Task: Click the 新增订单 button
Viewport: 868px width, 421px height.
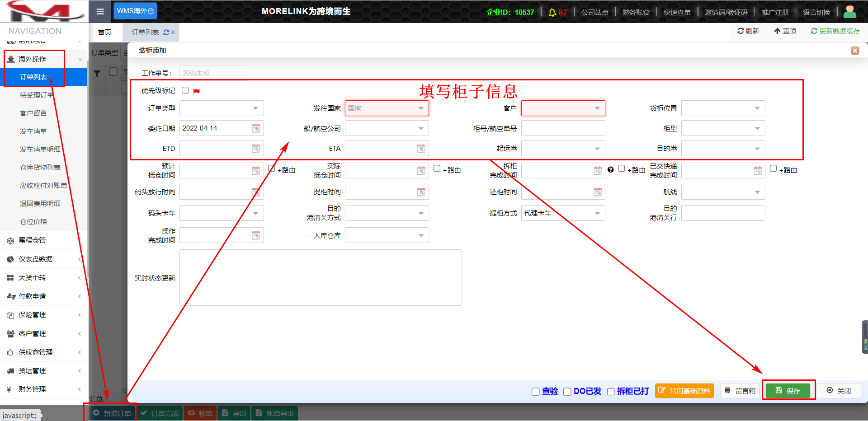Action: [x=112, y=413]
